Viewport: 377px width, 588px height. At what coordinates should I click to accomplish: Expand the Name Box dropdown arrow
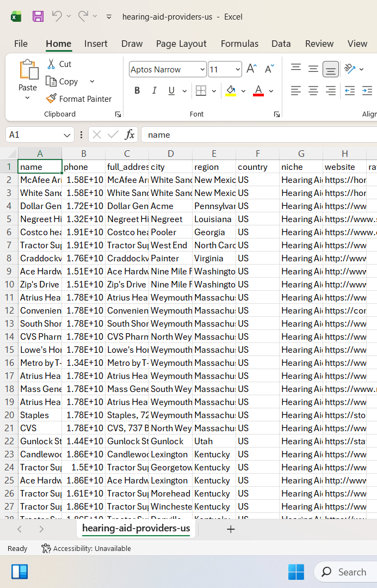67,135
